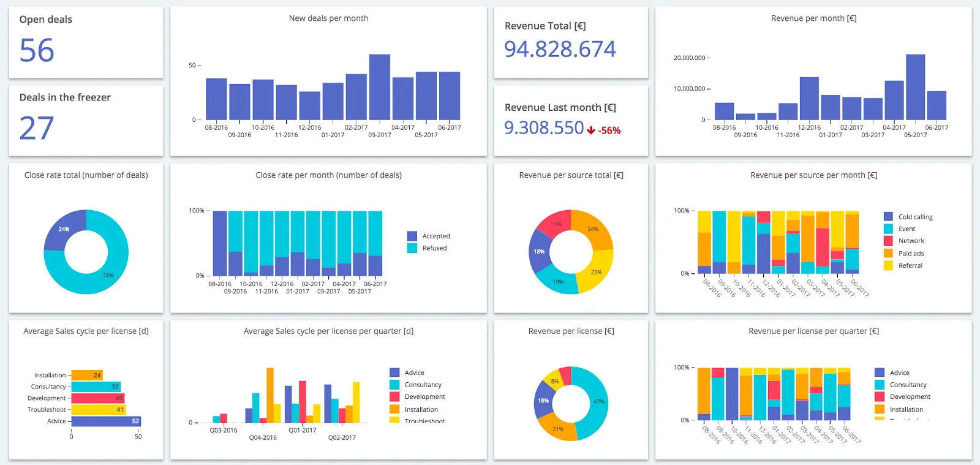Screen dimensions: 980x465
Task: Click the Troubleshoot bar showing 41
Action: pyautogui.click(x=99, y=410)
